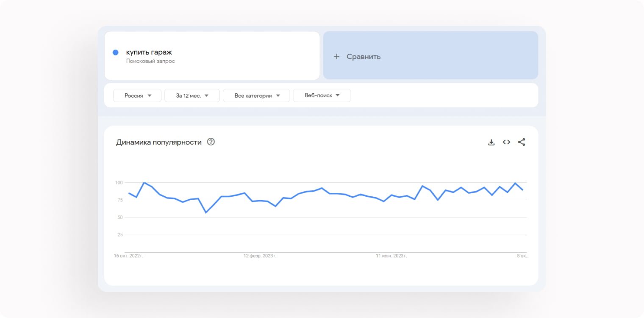Expand the За 12 мес. period dropdown
Screen dimensions: 644x318
pos(192,95)
